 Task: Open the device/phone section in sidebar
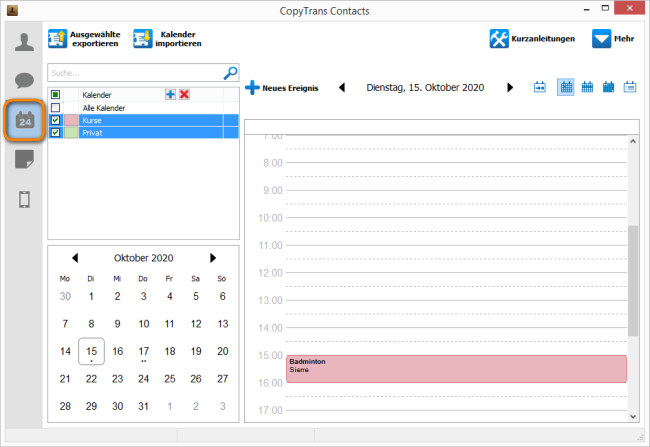(24, 199)
